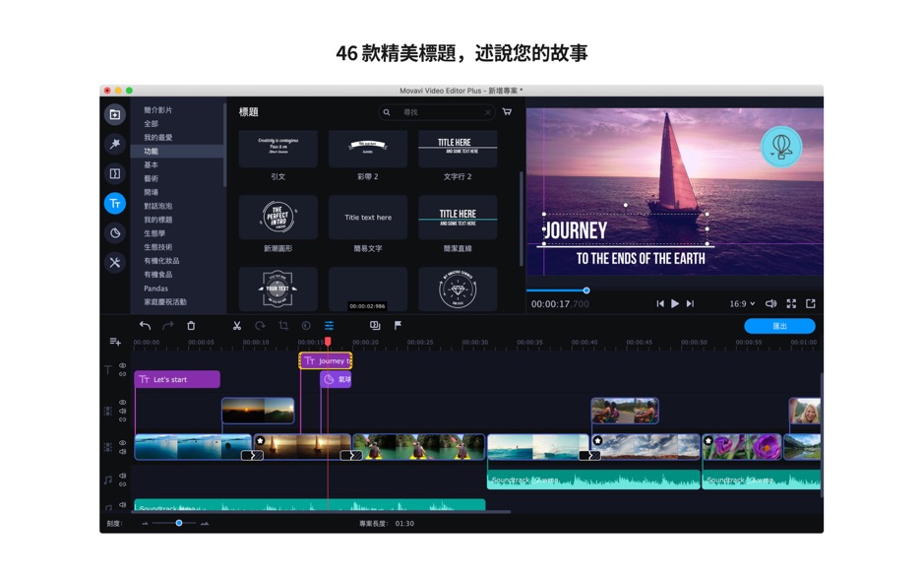Open the Transitions panel from the left sidebar
924x578 pixels.
coord(114,173)
